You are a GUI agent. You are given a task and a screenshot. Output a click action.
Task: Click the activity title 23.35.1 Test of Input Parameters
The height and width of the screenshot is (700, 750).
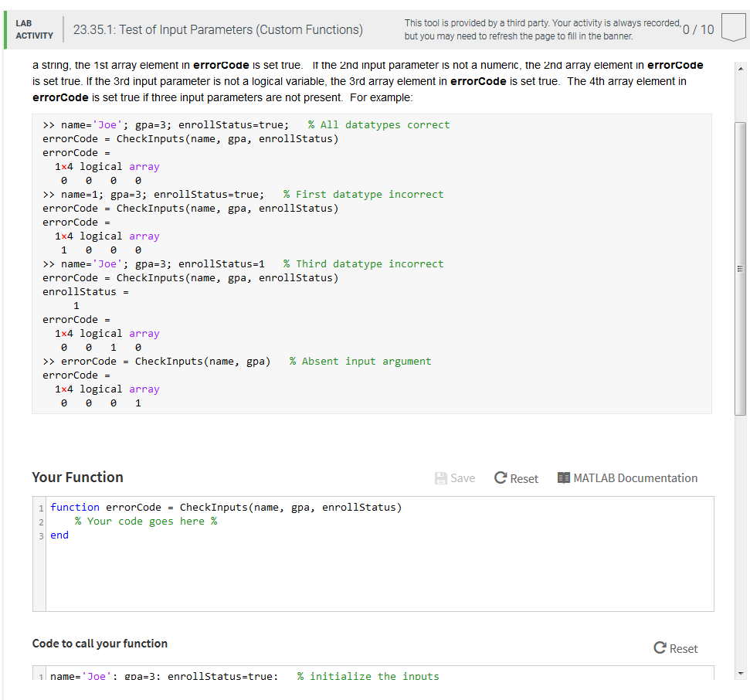coord(218,29)
